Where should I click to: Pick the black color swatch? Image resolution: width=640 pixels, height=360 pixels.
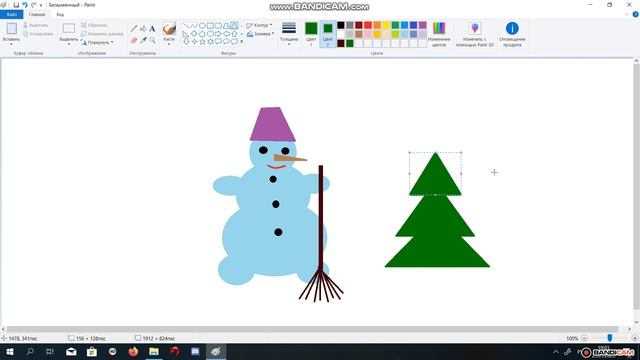341,25
